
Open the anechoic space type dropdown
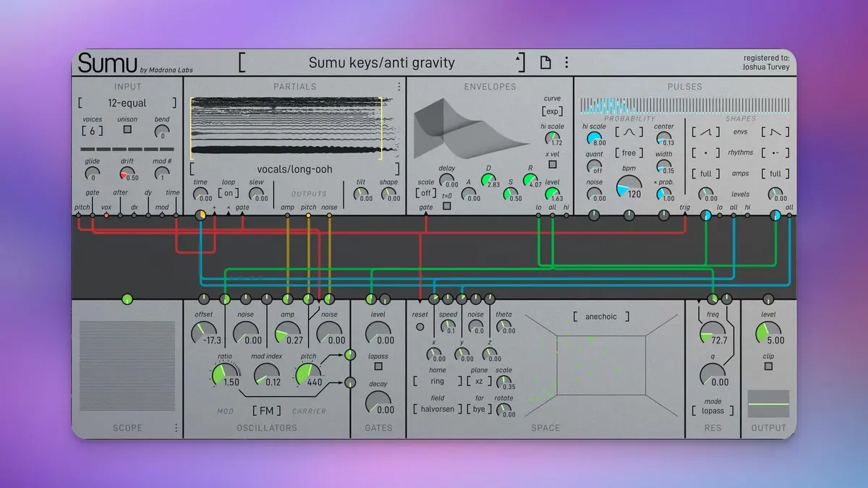click(x=601, y=317)
